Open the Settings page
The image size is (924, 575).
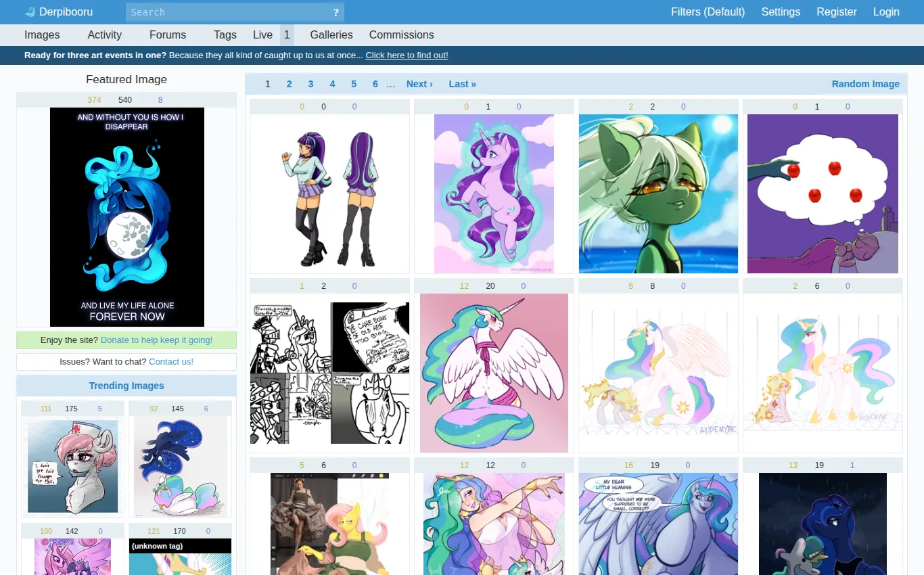click(x=781, y=12)
